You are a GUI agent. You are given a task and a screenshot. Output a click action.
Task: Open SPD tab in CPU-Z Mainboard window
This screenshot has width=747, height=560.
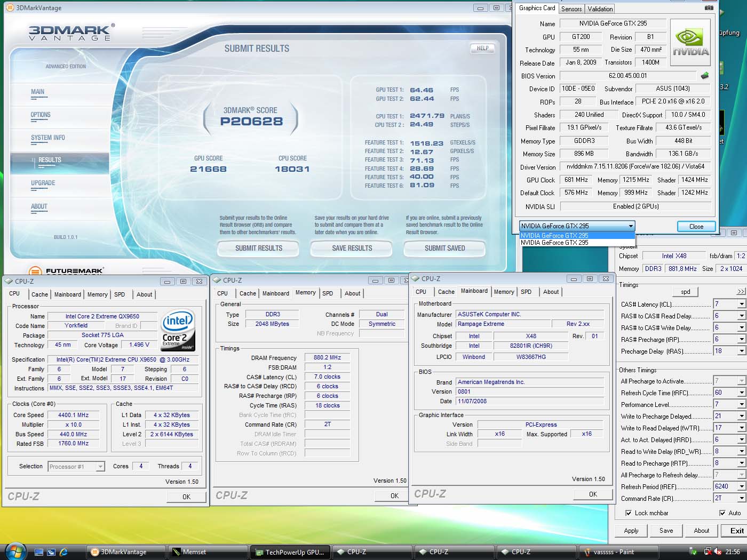point(526,292)
